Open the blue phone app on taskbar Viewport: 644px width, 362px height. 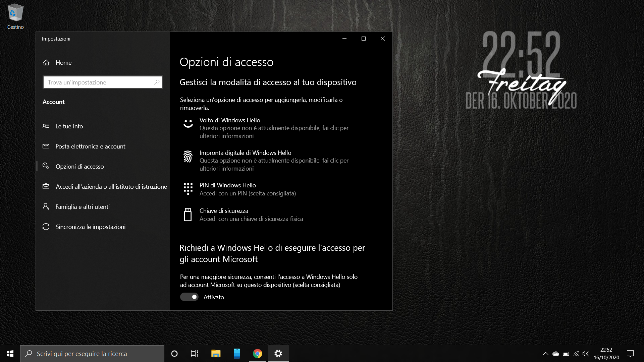point(237,354)
